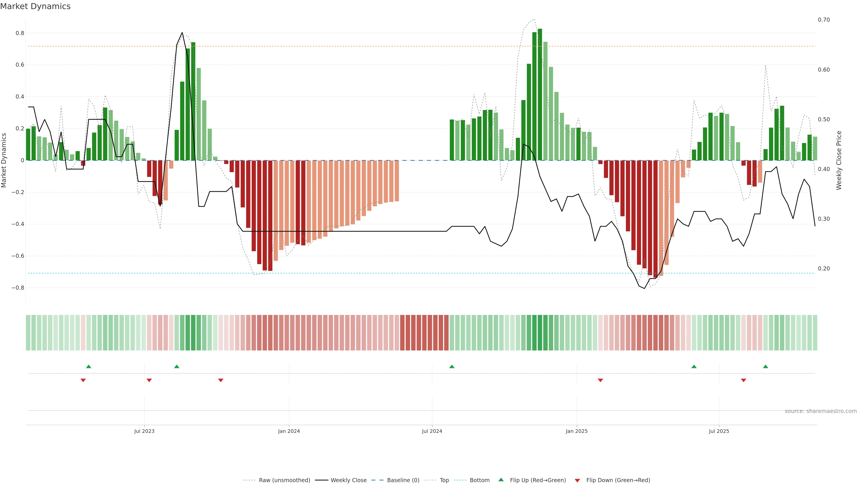The width and height of the screenshot is (868, 488).
Task: Click the flip-down marker just after Jan 2025
Action: [600, 380]
